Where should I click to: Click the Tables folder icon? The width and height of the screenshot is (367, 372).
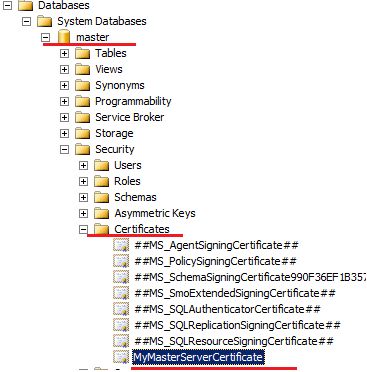tap(82, 53)
